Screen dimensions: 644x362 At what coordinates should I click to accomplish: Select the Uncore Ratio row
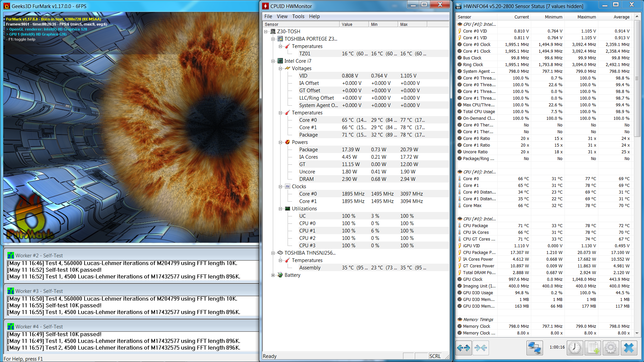544,152
